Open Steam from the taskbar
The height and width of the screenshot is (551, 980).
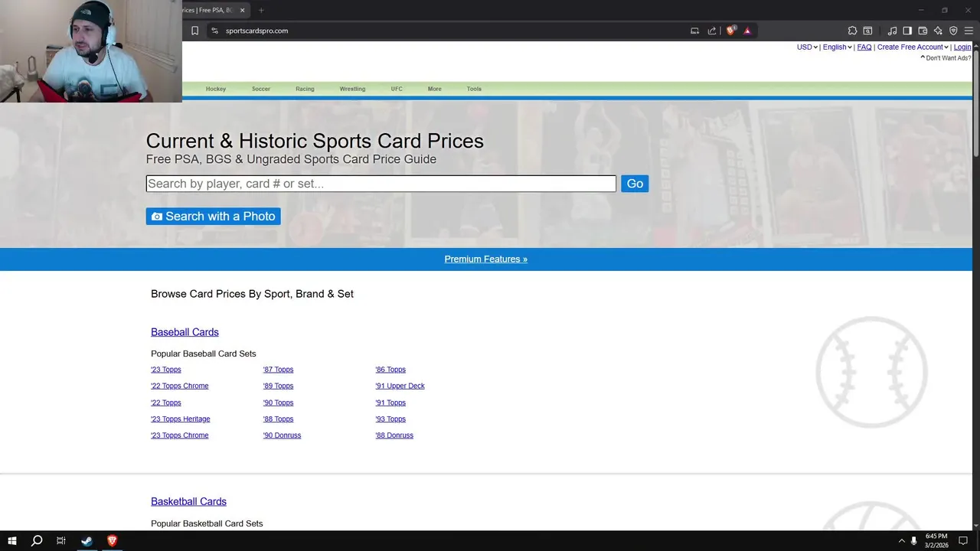pos(87,541)
